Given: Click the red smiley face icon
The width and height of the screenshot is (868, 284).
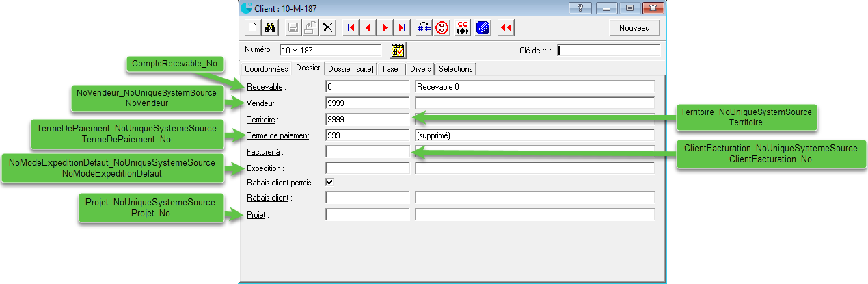Looking at the screenshot, I should 443,28.
